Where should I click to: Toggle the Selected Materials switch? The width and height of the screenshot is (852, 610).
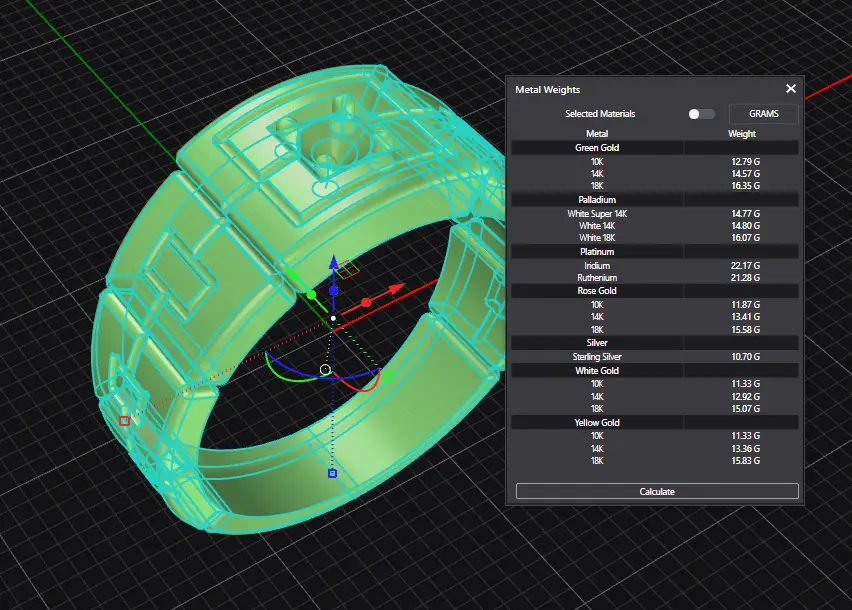click(701, 114)
